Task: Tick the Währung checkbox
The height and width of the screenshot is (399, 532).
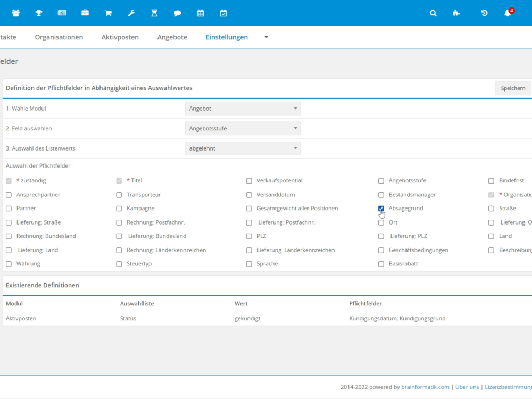Action: pyautogui.click(x=9, y=264)
